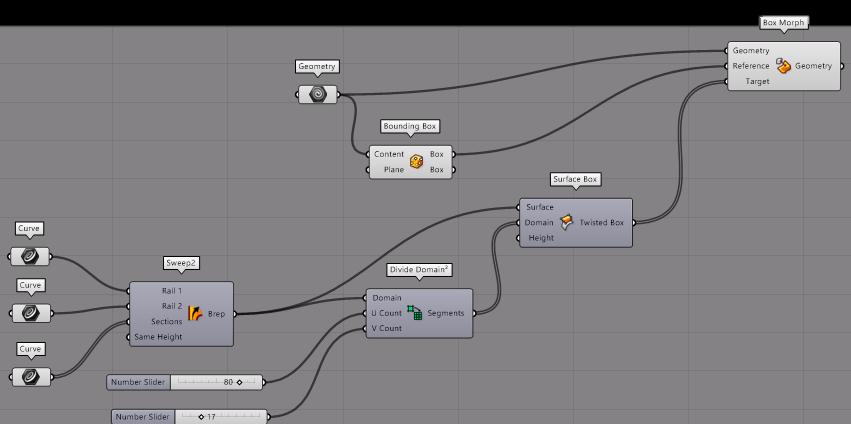
Task: Select the Geometry parameter hexagon icon
Action: pos(317,94)
